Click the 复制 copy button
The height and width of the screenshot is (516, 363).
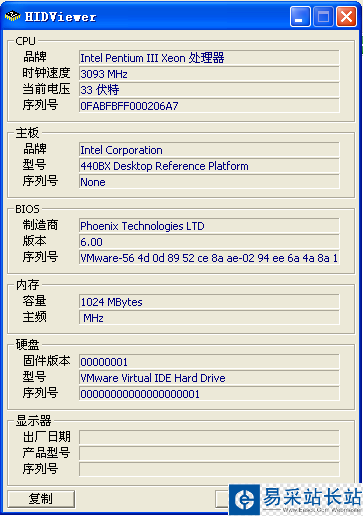tap(41, 499)
